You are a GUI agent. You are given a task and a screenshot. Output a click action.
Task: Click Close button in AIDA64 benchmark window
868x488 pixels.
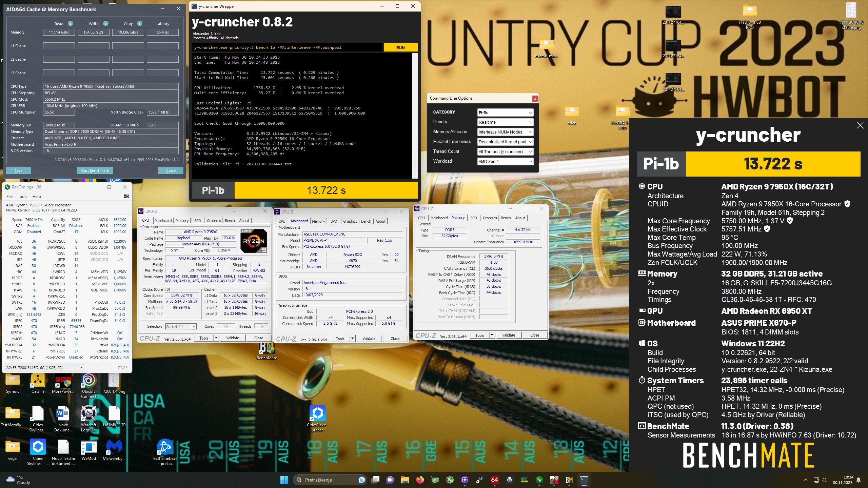pos(171,170)
